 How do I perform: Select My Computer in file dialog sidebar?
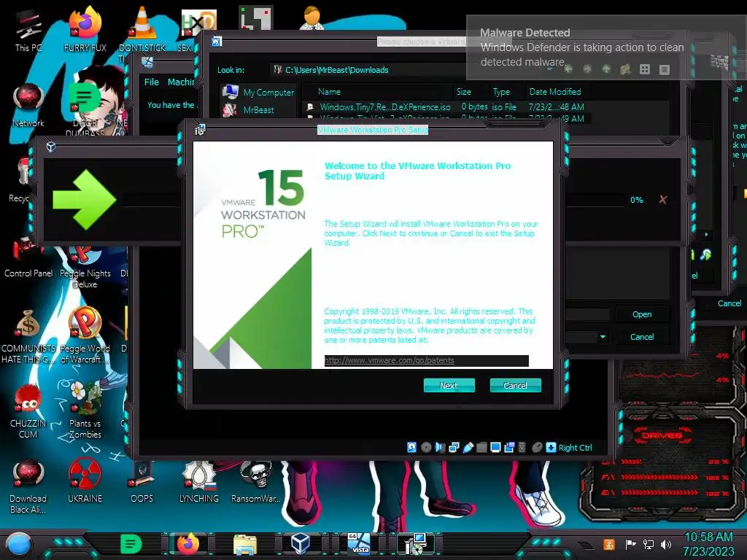click(259, 92)
